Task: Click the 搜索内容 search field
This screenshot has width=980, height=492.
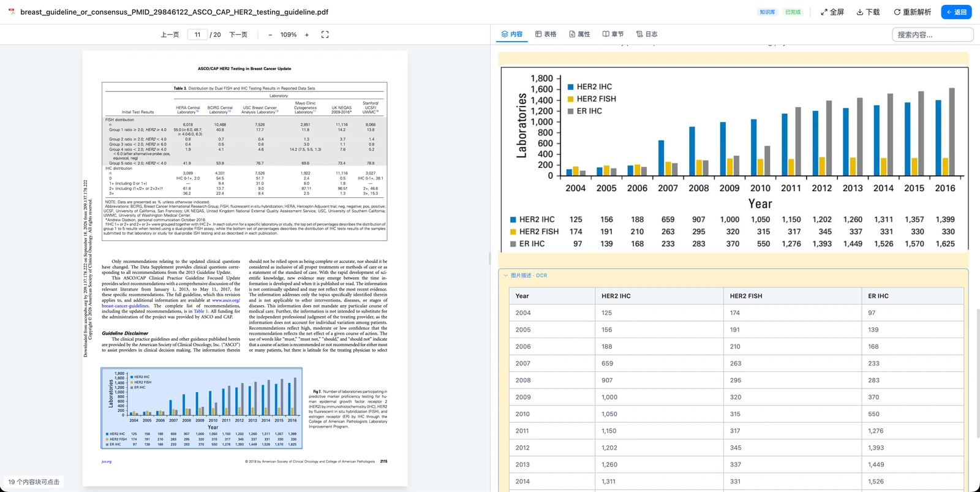Action: 932,35
